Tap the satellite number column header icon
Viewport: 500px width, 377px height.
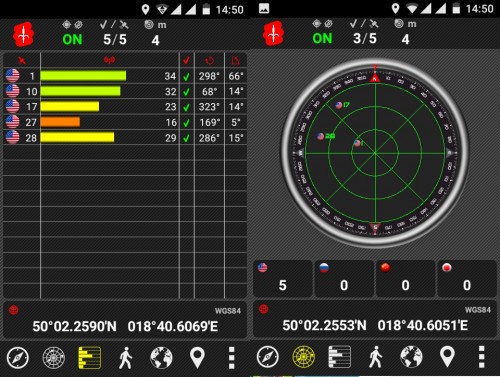click(x=22, y=60)
